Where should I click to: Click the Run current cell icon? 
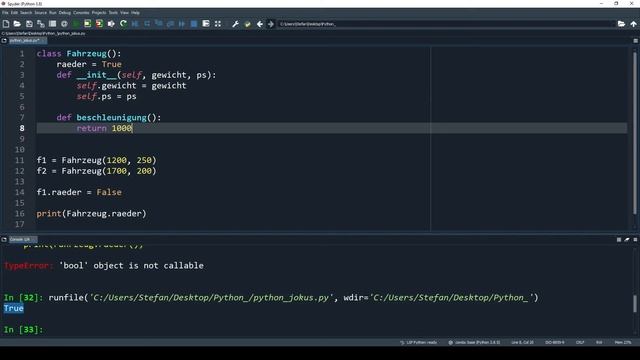(x=87, y=24)
